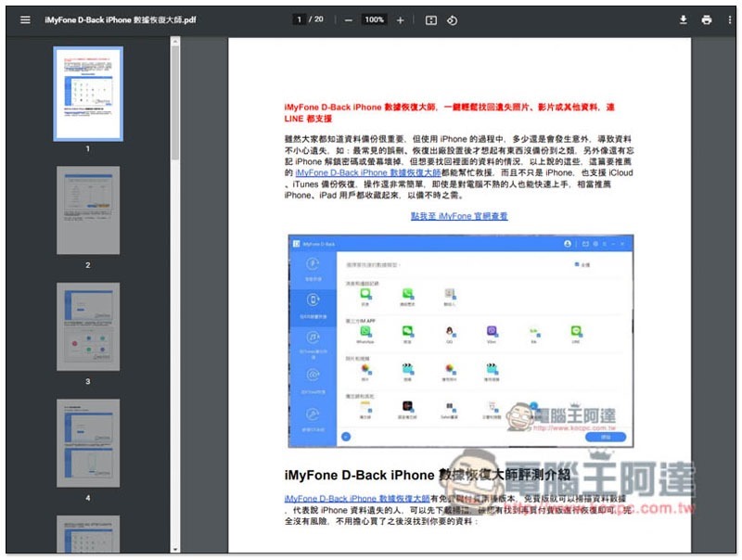
Task: Click the Viber purple icon in the embedded screenshot
Action: [x=492, y=331]
